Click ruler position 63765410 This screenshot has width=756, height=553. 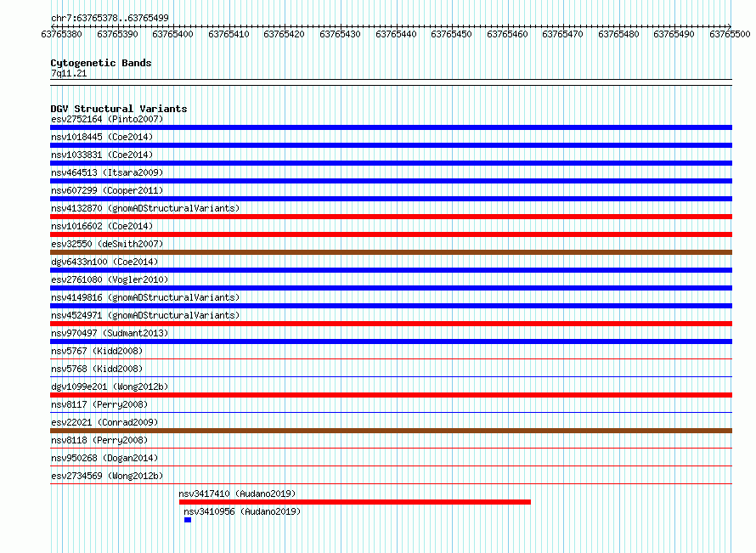coord(228,34)
